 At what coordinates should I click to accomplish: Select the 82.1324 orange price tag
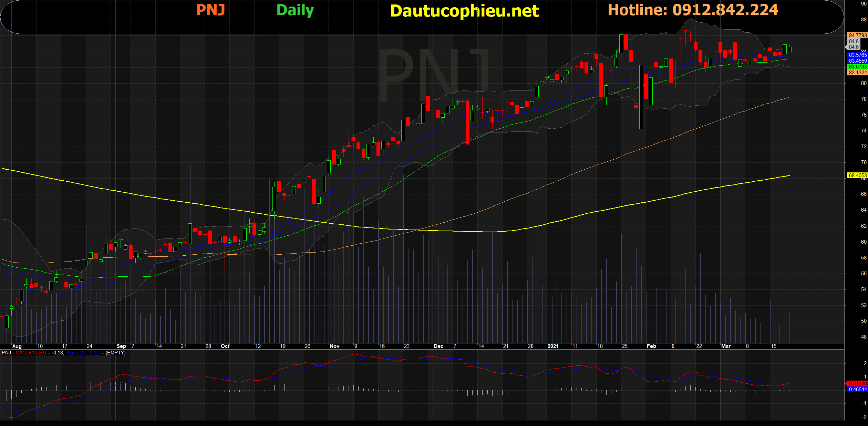[x=857, y=73]
